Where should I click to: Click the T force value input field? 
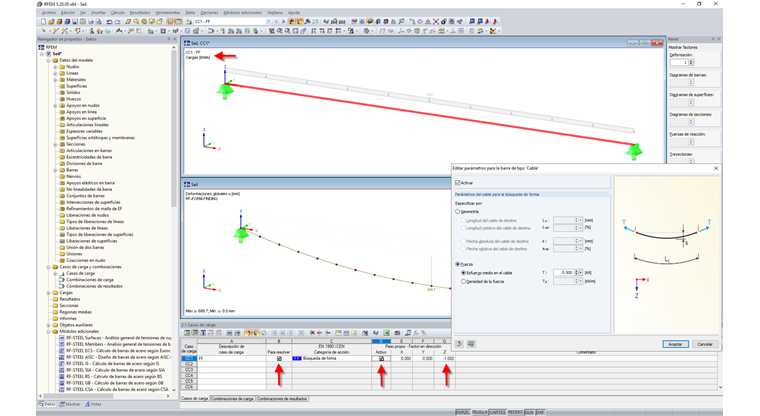click(x=564, y=272)
